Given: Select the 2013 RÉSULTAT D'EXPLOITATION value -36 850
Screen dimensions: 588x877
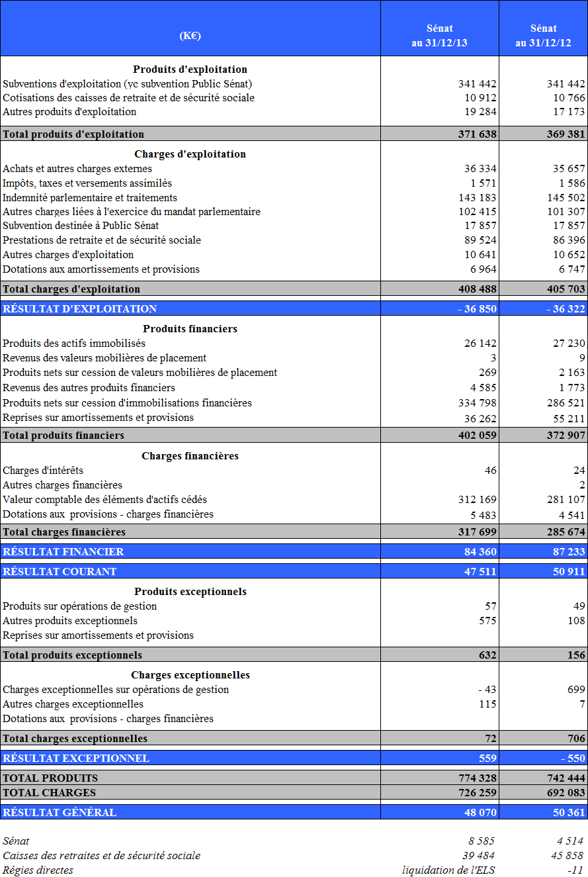Looking at the screenshot, I should 477,309.
